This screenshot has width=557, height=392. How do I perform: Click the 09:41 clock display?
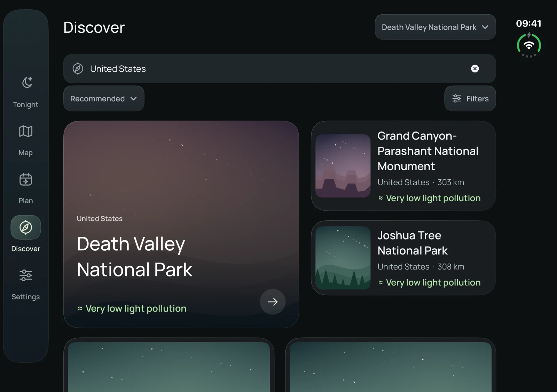coord(529,23)
